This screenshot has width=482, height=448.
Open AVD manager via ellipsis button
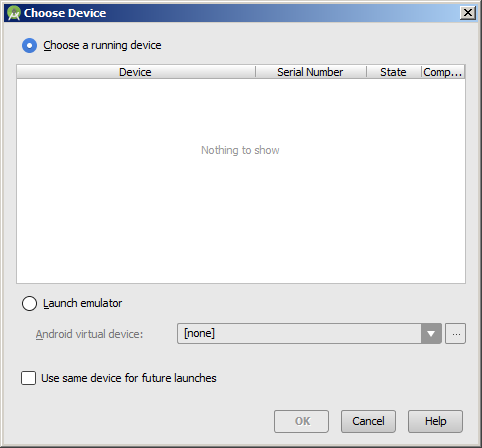click(456, 333)
